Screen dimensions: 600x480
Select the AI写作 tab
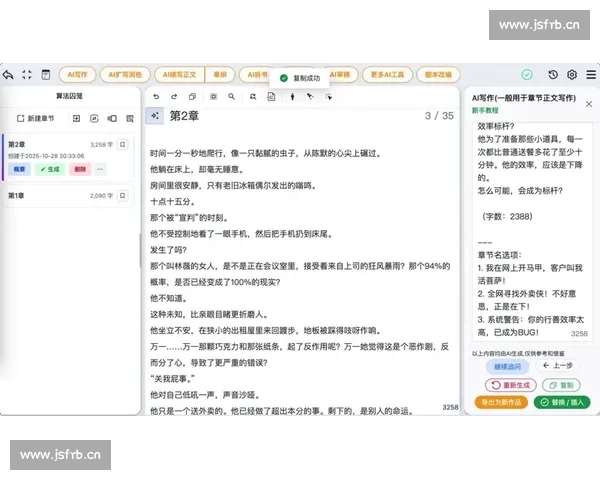coord(78,74)
